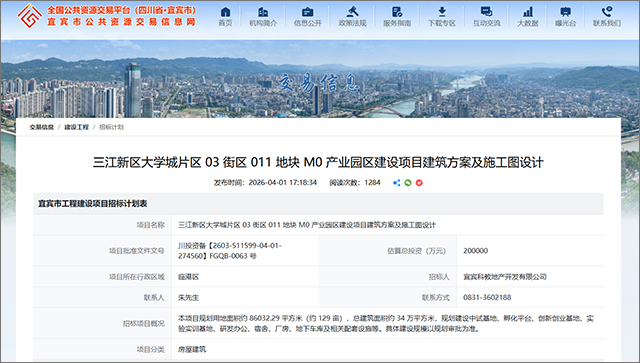Go to 招标计划 breadcrumb
Image resolution: width=640 pixels, height=363 pixels.
click(111, 127)
